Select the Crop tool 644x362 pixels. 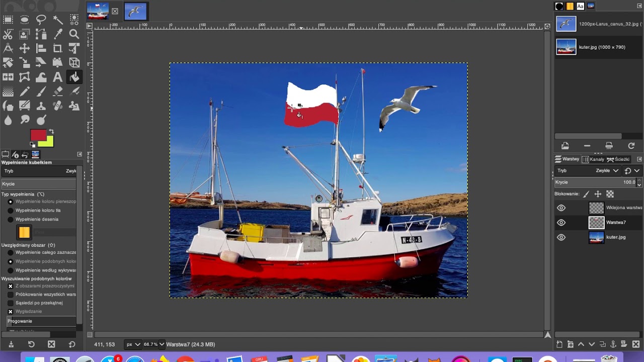[58, 49]
